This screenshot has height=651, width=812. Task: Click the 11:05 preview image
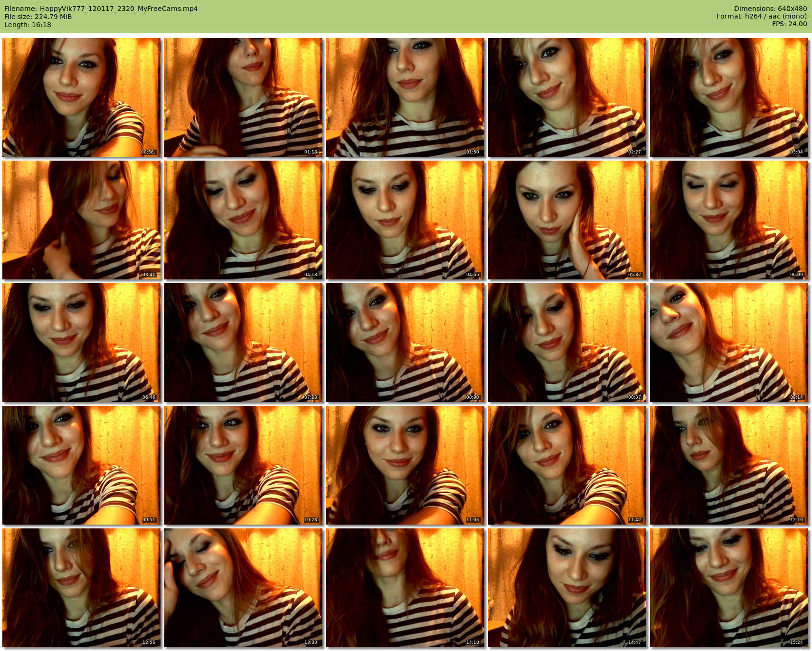click(406, 465)
